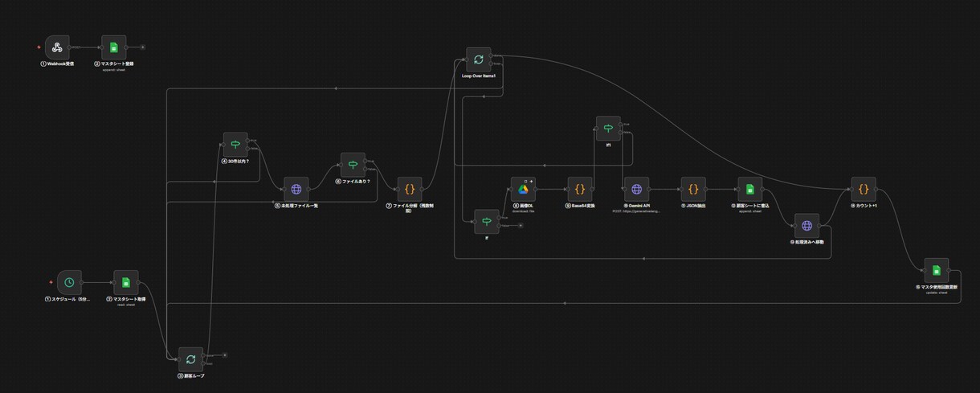The width and height of the screenshot is (980, 393).
Task: Click the Loop Over Items1 label
Action: (479, 76)
